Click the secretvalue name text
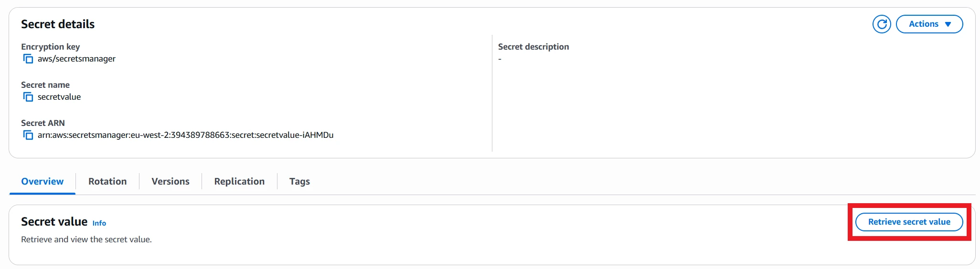 pos(59,97)
